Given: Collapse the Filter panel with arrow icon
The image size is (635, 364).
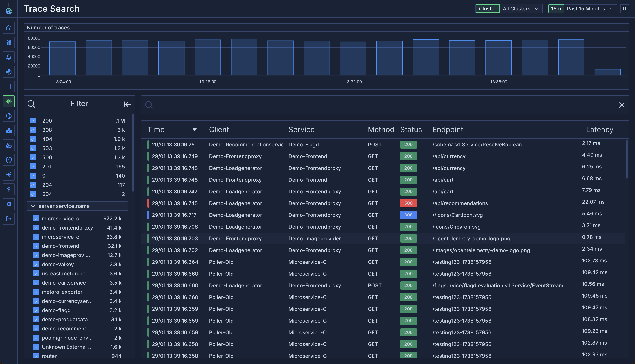Looking at the screenshot, I should click(127, 104).
